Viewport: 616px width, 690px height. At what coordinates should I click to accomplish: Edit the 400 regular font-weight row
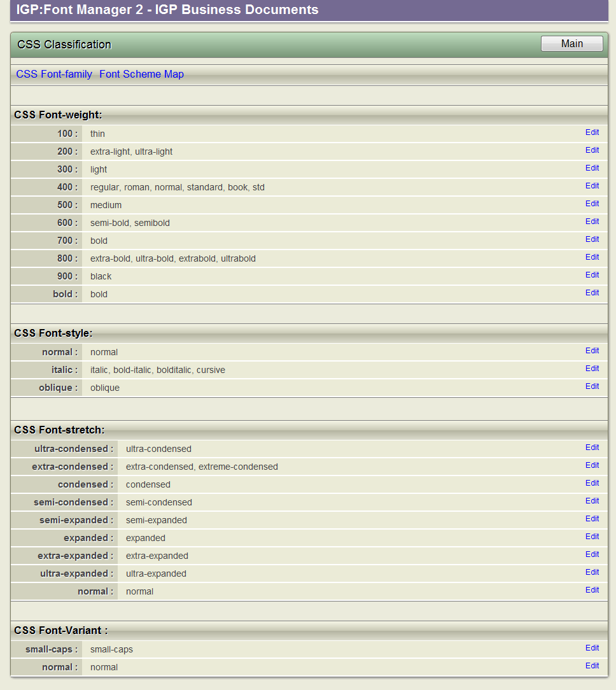coord(592,186)
